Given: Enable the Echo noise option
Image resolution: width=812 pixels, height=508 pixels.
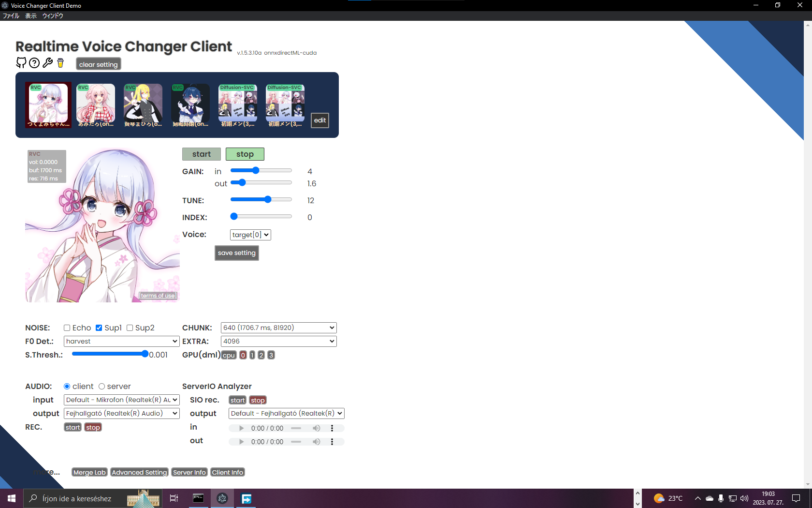Looking at the screenshot, I should click(x=67, y=328).
